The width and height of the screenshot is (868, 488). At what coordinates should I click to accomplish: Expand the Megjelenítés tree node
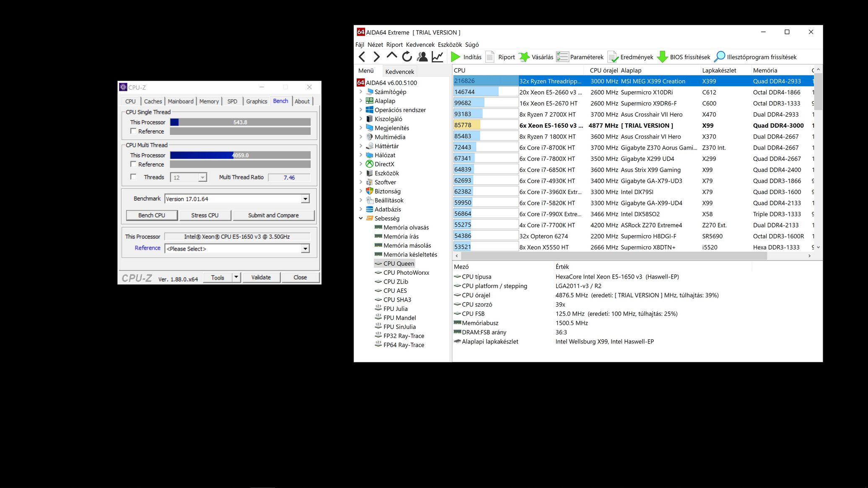tap(361, 128)
